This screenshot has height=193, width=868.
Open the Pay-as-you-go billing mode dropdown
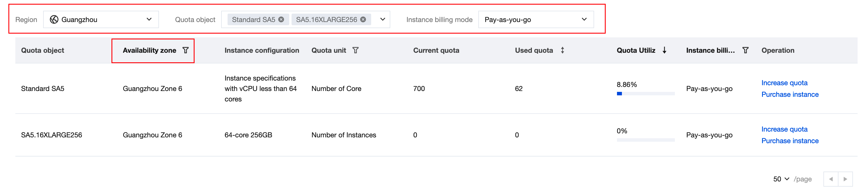coord(535,20)
